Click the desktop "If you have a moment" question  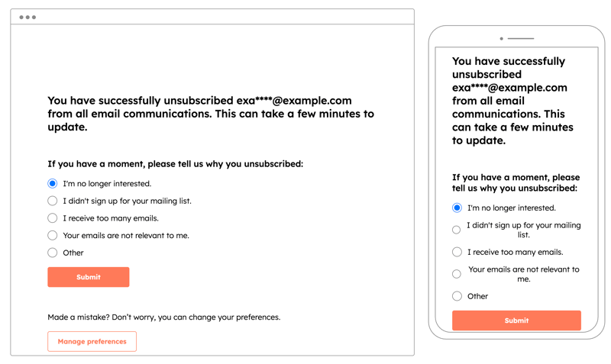(x=175, y=163)
